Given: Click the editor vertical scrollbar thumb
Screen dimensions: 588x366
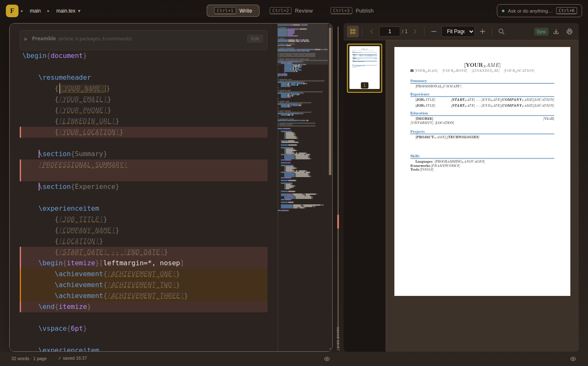Looking at the screenshot, I should (330, 101).
